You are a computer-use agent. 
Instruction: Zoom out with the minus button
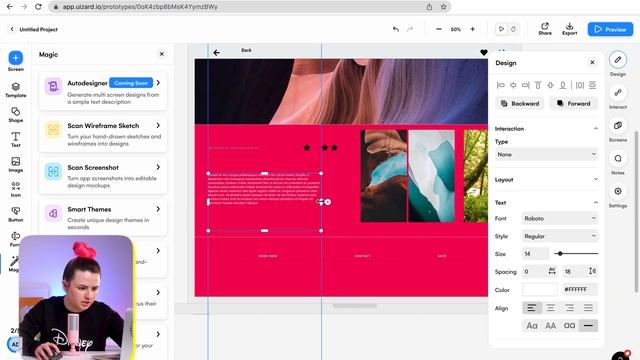click(439, 29)
